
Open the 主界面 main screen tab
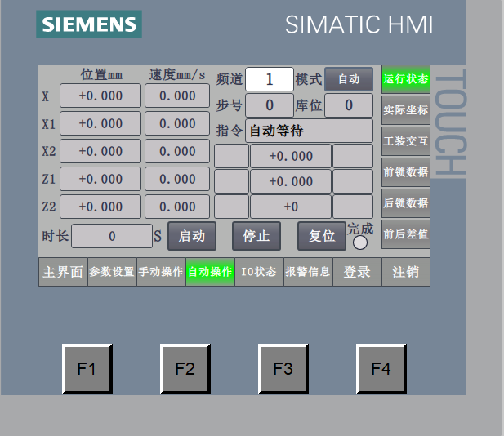63,272
